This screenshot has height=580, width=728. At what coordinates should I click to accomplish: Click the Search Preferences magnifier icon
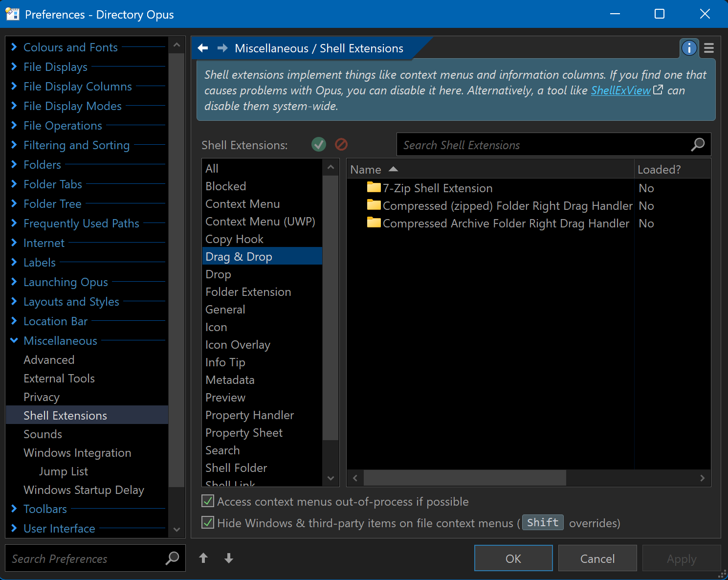coord(172,558)
